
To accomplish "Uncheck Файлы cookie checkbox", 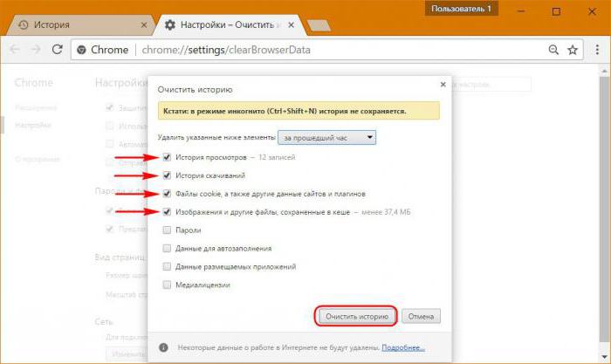I will [167, 193].
